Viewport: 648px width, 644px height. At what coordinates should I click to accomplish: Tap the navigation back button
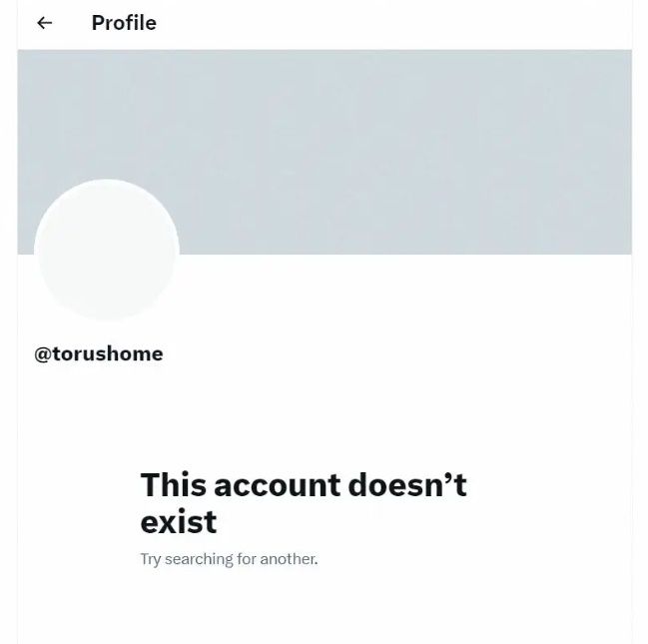coord(45,23)
